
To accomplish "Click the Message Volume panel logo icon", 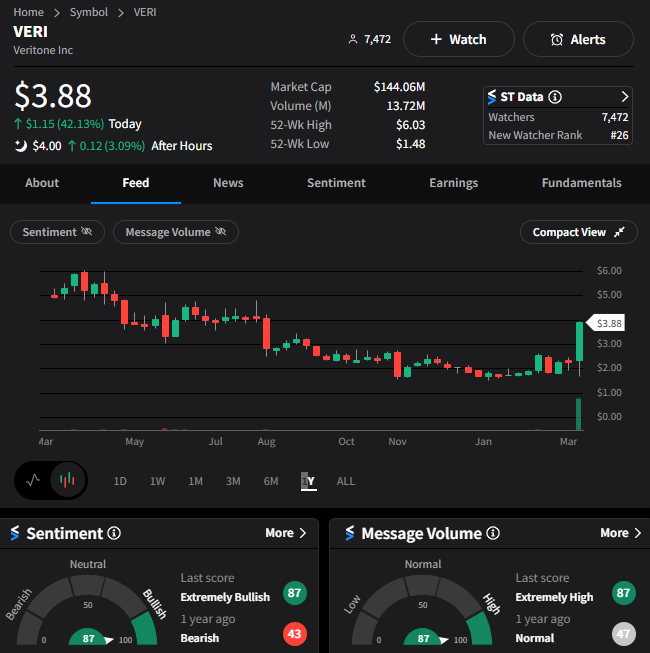I will coord(350,533).
